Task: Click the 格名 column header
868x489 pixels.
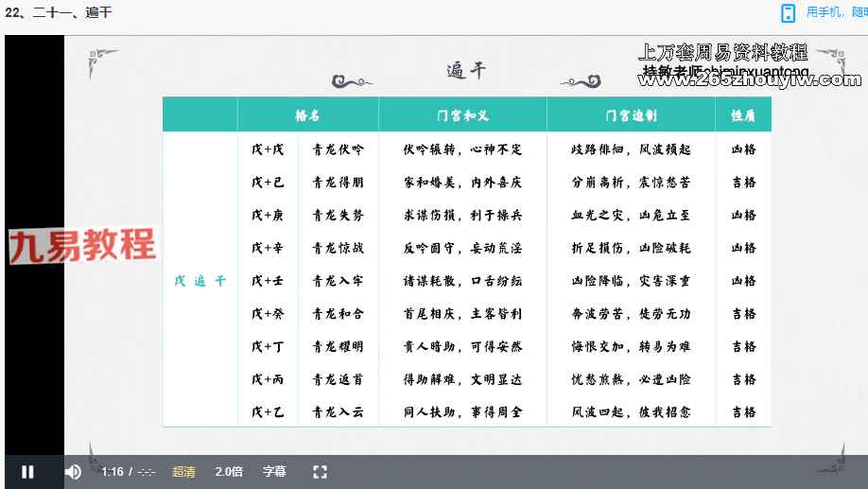Action: coord(307,115)
